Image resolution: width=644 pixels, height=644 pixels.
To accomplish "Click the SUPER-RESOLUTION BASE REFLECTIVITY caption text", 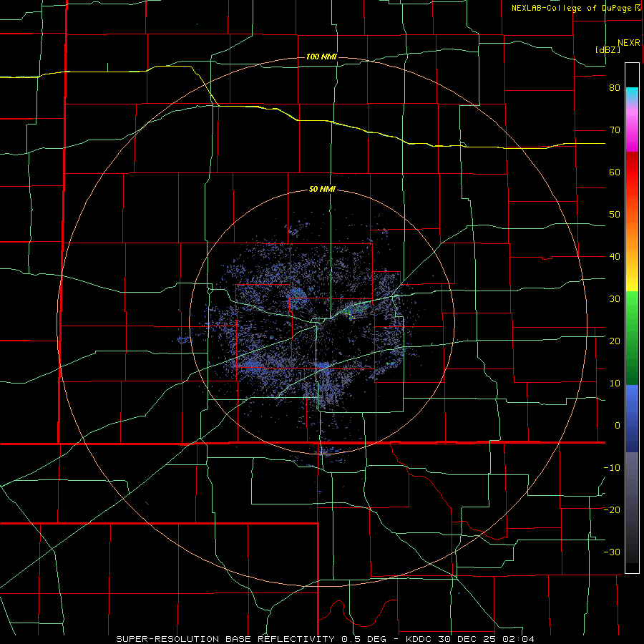I will pyautogui.click(x=225, y=639).
